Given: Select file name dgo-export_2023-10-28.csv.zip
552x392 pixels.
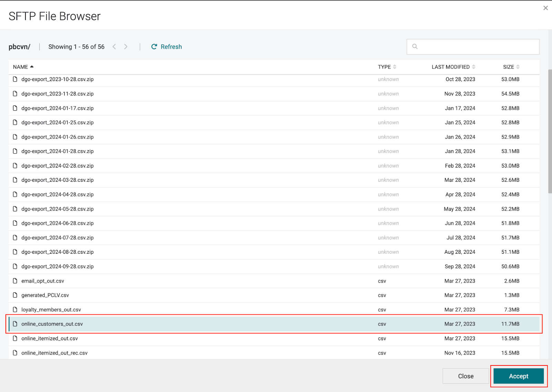Looking at the screenshot, I should tap(58, 79).
